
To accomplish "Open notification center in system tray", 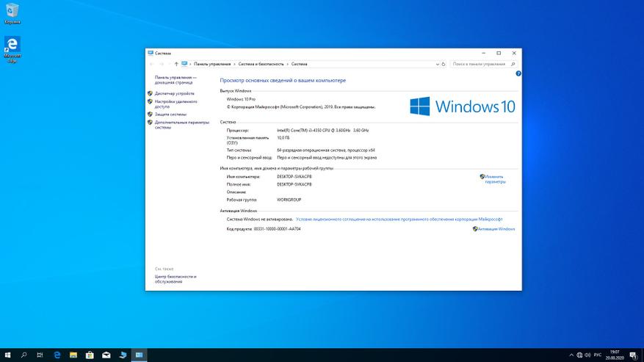I will coord(632,355).
